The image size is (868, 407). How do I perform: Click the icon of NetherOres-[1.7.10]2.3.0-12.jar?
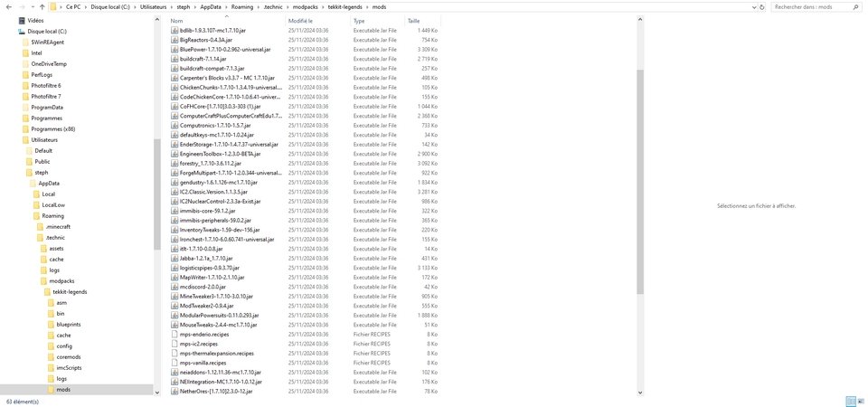[x=175, y=392]
